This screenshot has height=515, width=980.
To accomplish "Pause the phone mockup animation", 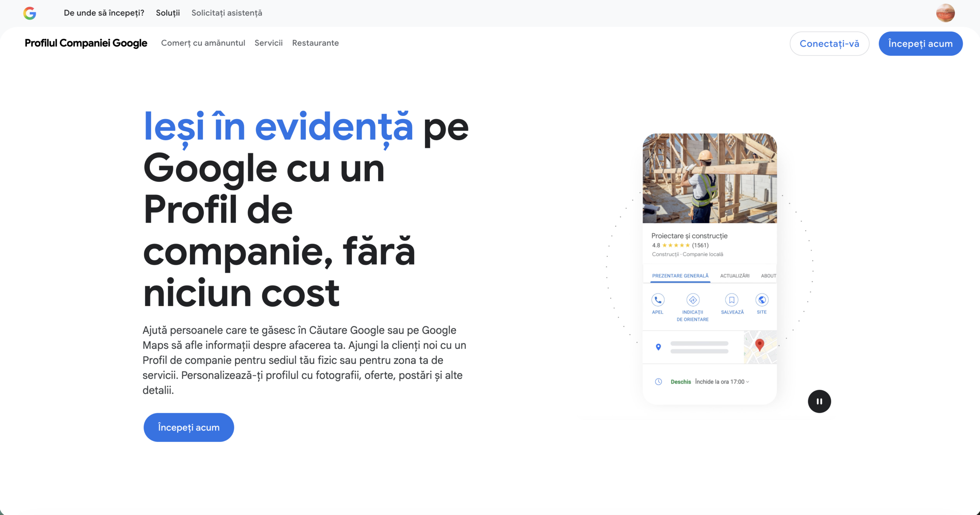I will (819, 401).
